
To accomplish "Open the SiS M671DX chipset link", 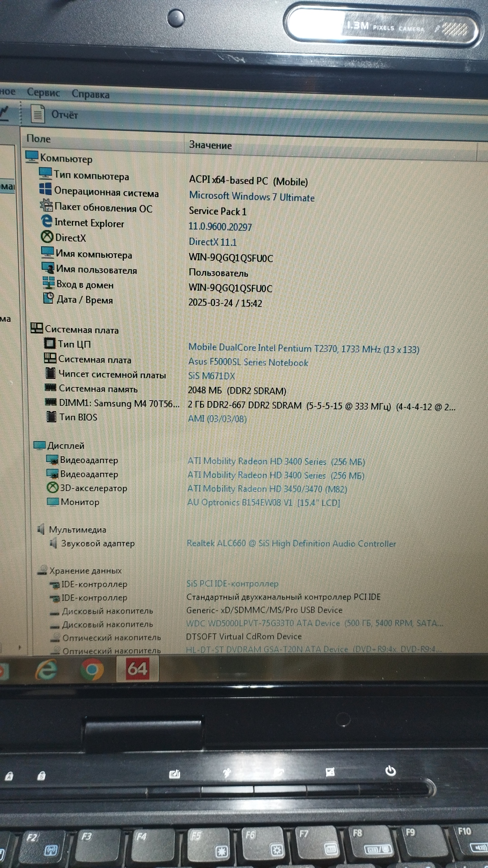I will [x=211, y=376].
